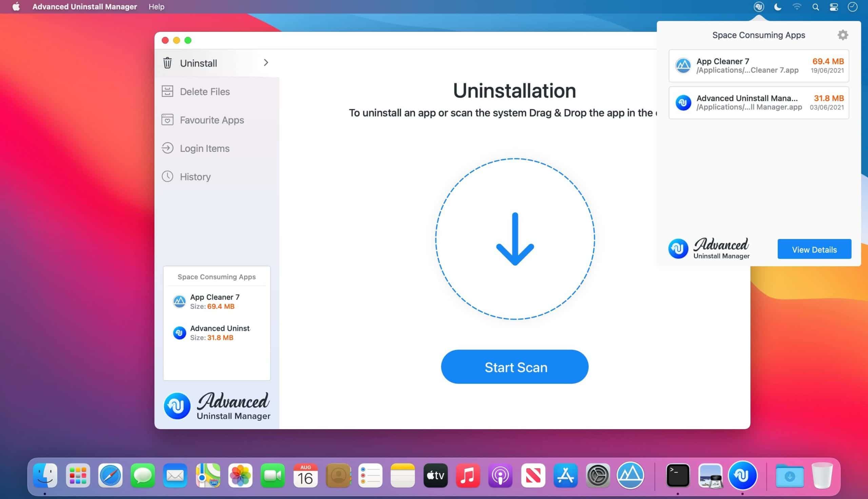The height and width of the screenshot is (499, 868).
Task: Open the History sidebar icon
Action: pyautogui.click(x=167, y=177)
